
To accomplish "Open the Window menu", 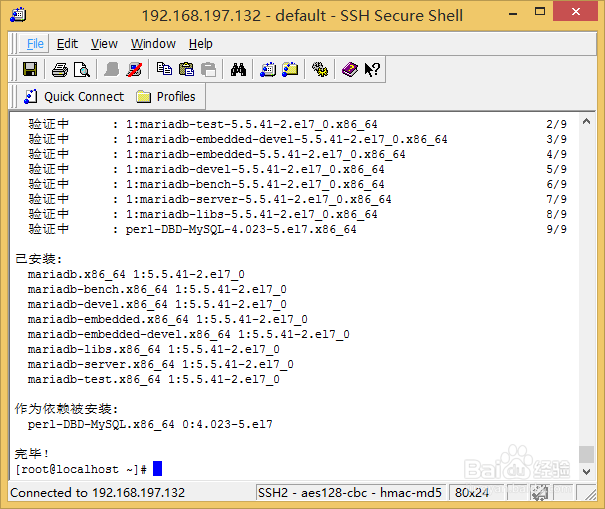I will [x=153, y=44].
